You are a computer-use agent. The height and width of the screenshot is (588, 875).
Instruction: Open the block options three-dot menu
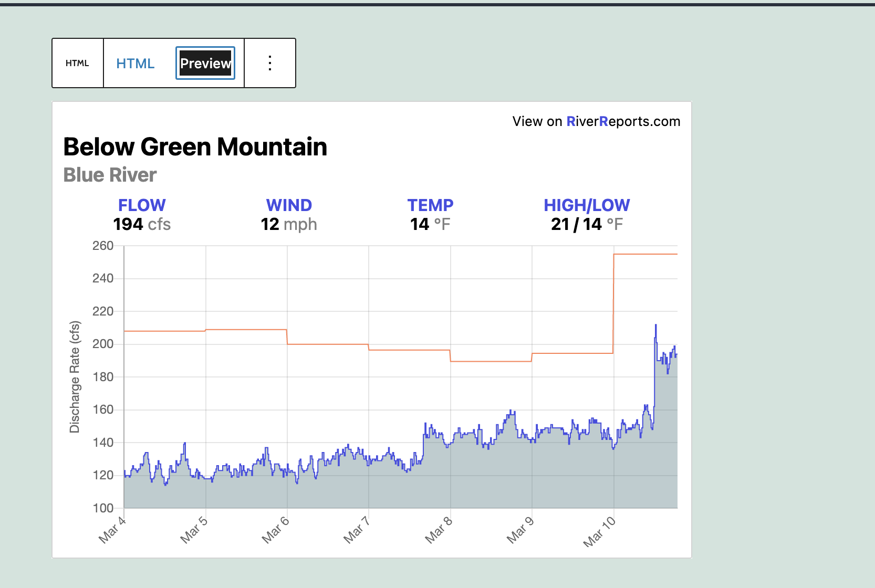click(270, 63)
